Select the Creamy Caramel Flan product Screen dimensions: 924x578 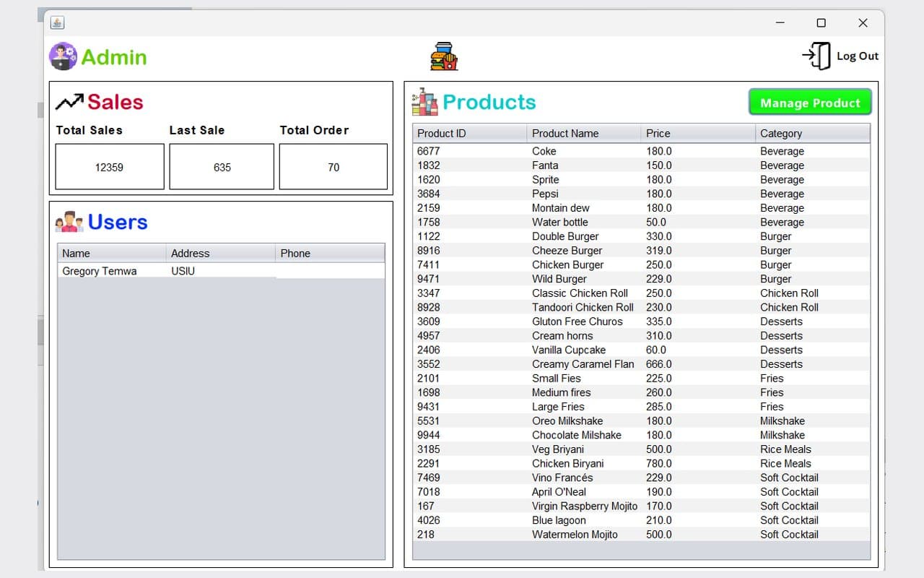[x=583, y=364]
